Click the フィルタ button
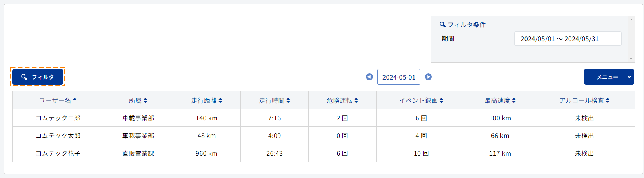644x178 pixels. coord(38,77)
